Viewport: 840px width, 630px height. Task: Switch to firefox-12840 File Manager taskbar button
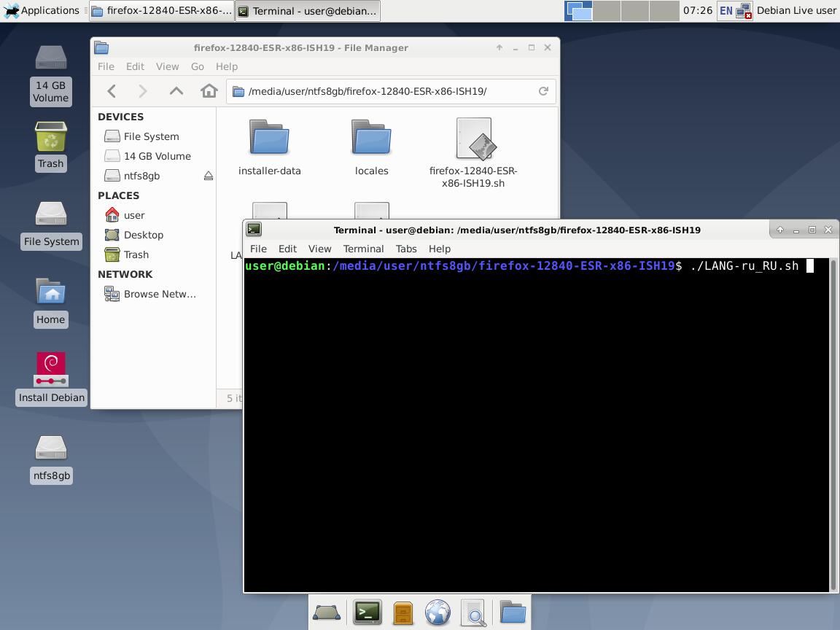point(162,11)
